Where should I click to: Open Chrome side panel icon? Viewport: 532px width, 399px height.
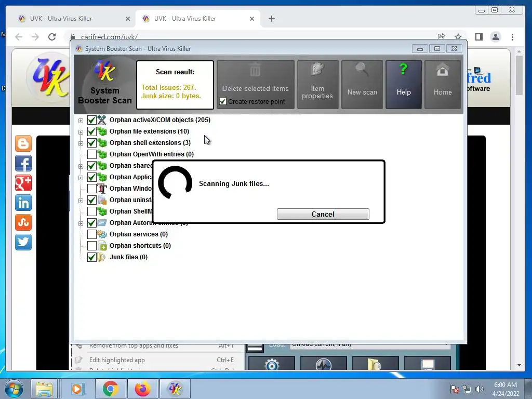[478, 37]
